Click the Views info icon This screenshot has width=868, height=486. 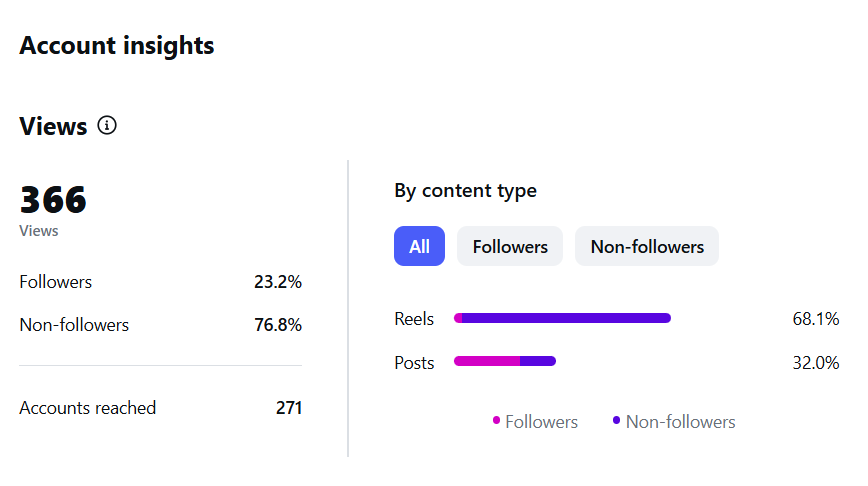(x=107, y=126)
